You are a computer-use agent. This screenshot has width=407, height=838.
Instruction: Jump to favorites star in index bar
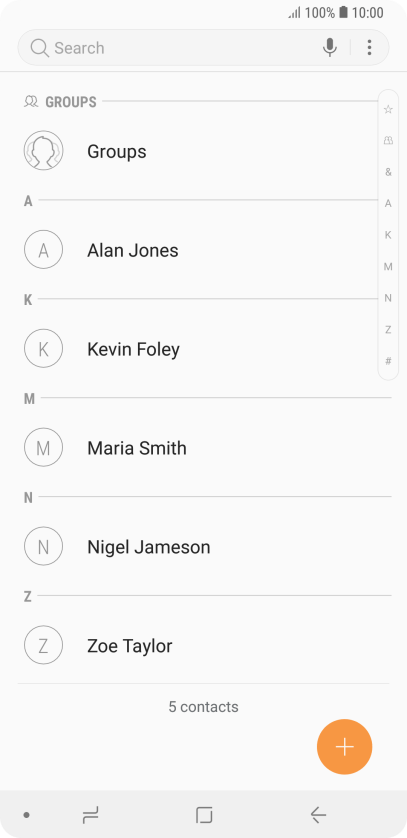pos(388,109)
